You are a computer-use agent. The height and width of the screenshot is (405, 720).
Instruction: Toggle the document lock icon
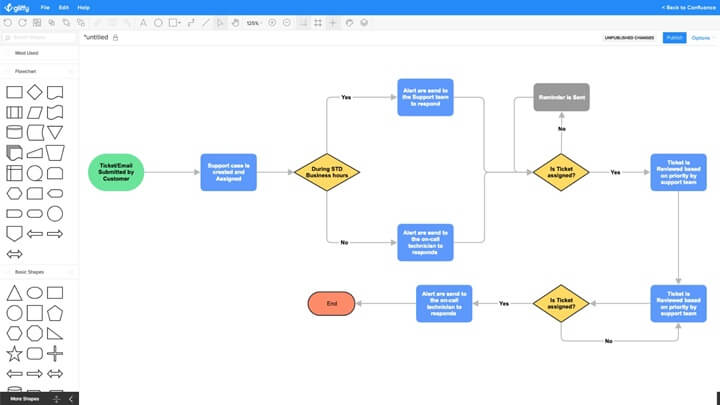tap(115, 38)
